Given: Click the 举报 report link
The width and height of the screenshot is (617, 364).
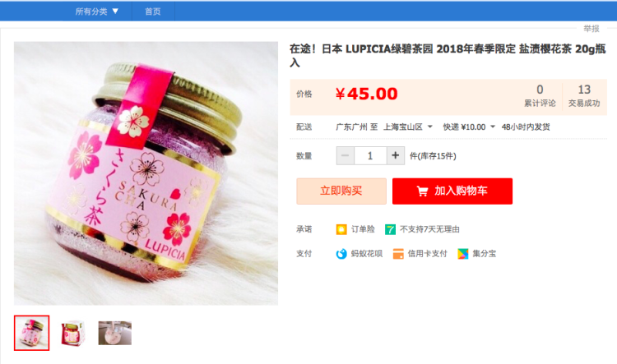Looking at the screenshot, I should tap(591, 28).
